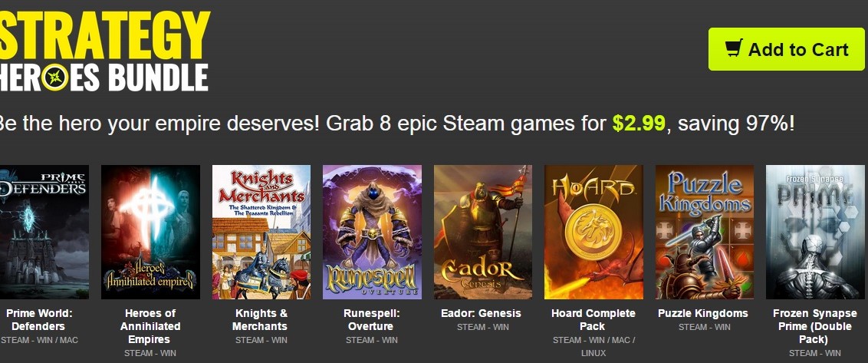Select the Knights and Merchants cover image
The width and height of the screenshot is (868, 363).
(261, 233)
